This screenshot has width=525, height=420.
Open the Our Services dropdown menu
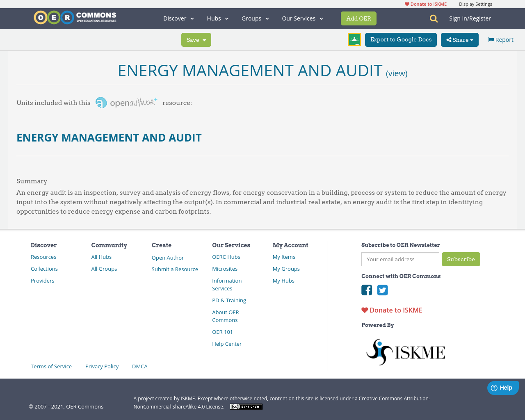(x=302, y=18)
